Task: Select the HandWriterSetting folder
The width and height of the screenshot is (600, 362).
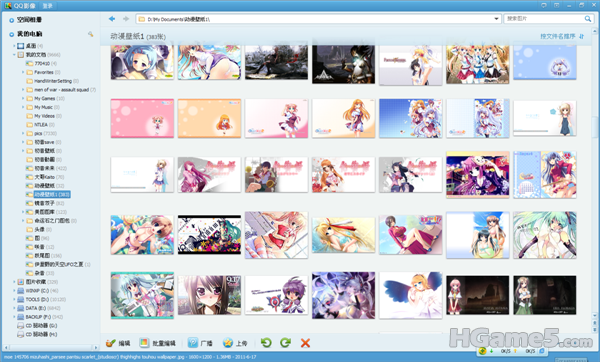Action: [52, 81]
